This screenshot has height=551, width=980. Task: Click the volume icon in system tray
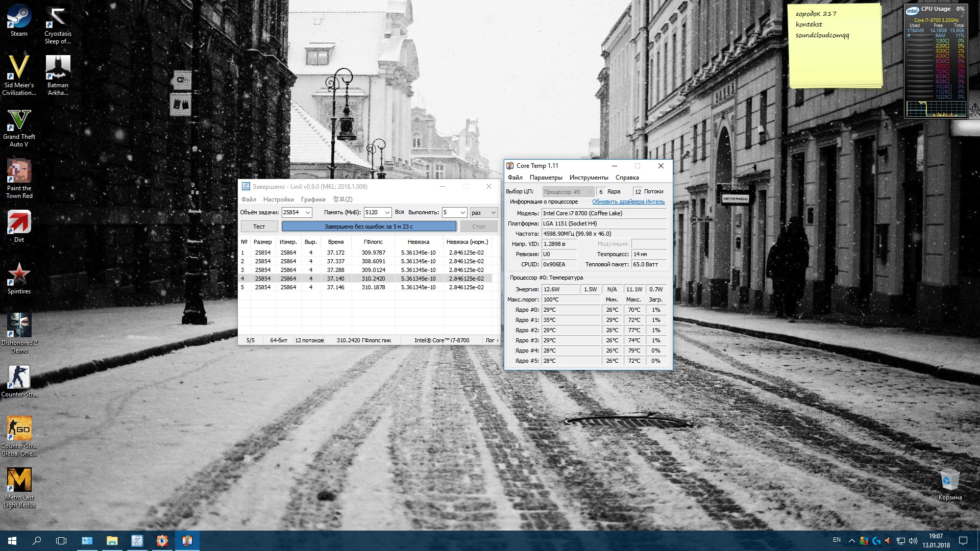click(x=913, y=541)
